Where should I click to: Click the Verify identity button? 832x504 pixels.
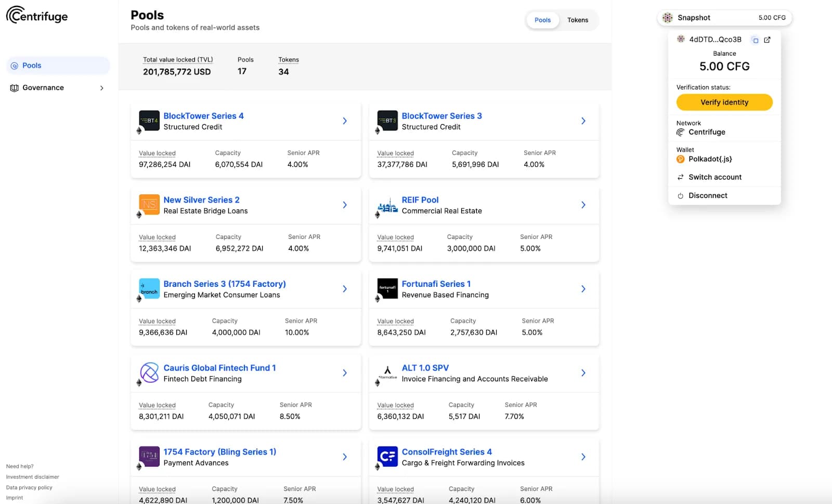[724, 102]
